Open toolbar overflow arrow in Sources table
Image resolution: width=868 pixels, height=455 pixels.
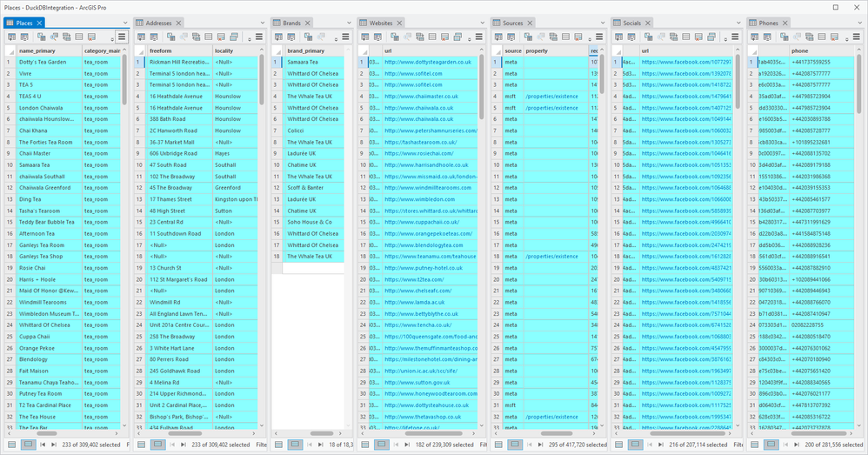click(x=590, y=39)
